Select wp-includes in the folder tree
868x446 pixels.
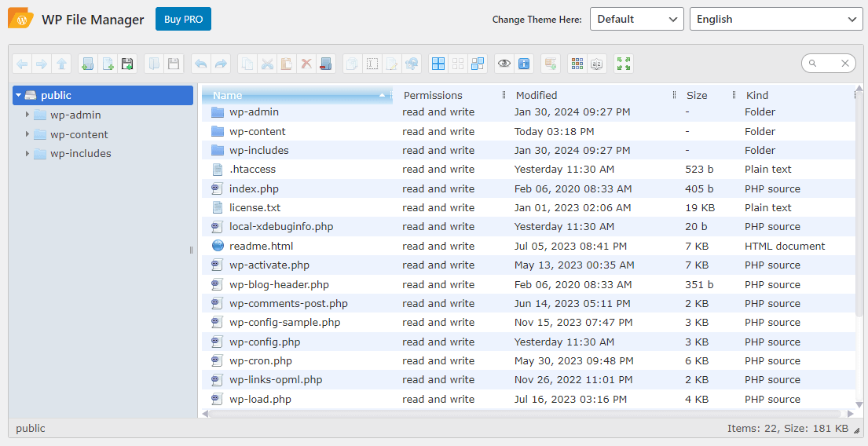80,153
